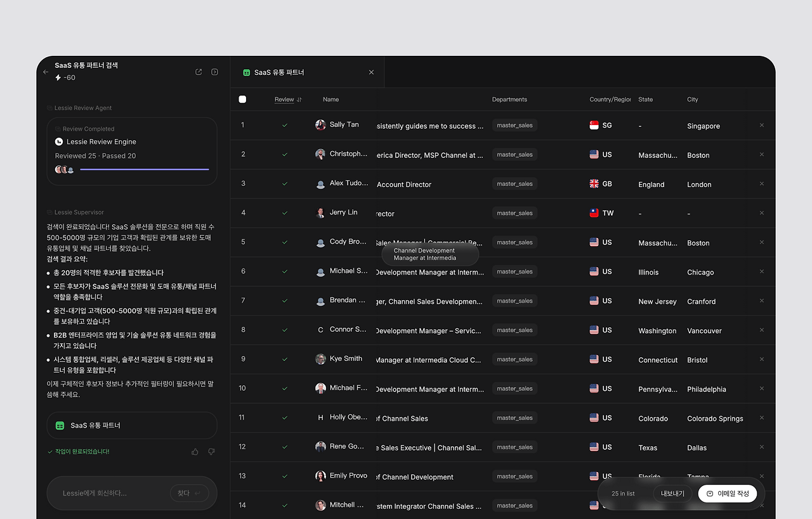The height and width of the screenshot is (519, 812).
Task: Toggle review check mark for Kye Smith row
Action: click(285, 359)
